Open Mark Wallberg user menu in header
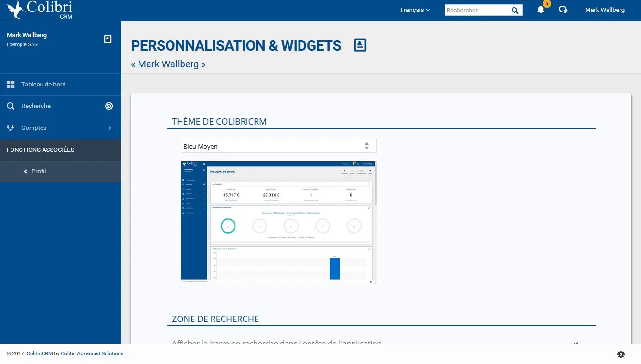This screenshot has width=641, height=364. tap(605, 10)
